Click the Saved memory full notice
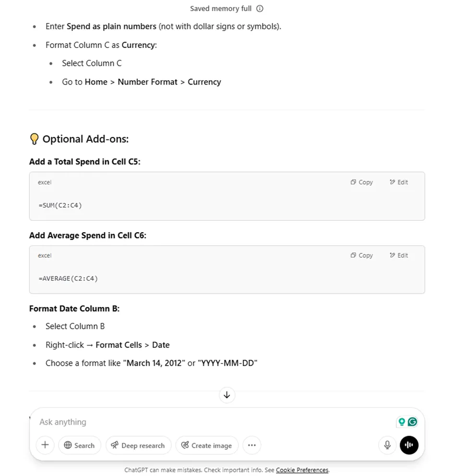451x476 pixels. pyautogui.click(x=221, y=9)
